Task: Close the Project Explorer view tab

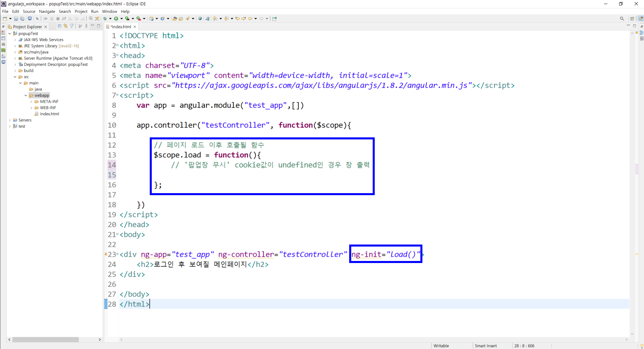Action: [x=46, y=27]
